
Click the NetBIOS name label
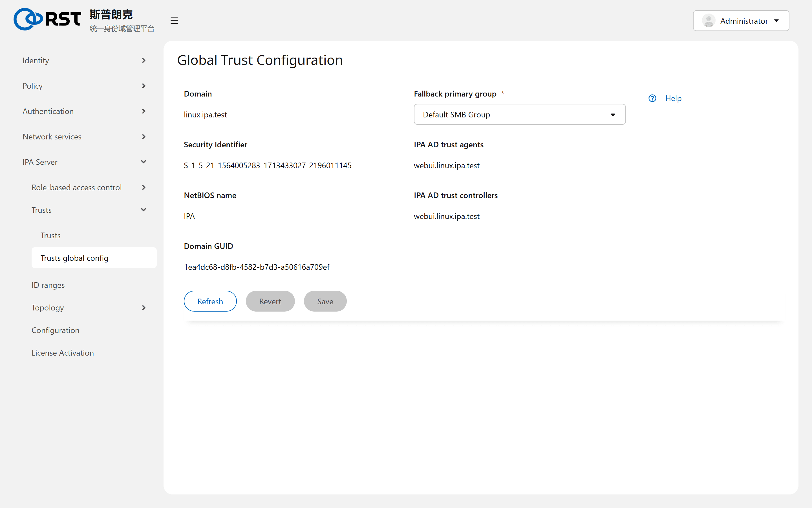[x=210, y=195]
